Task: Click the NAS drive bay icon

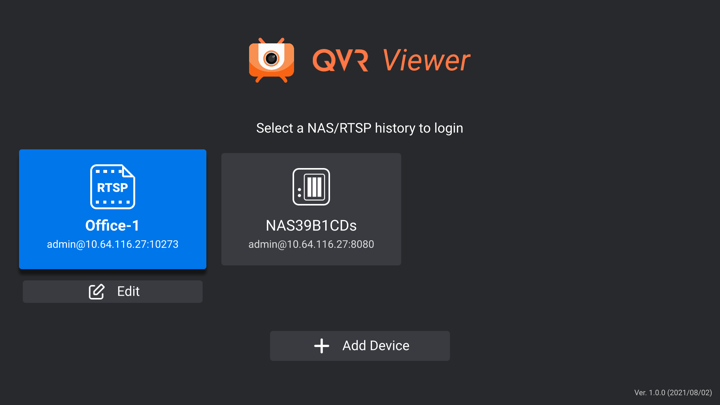Action: click(x=311, y=186)
